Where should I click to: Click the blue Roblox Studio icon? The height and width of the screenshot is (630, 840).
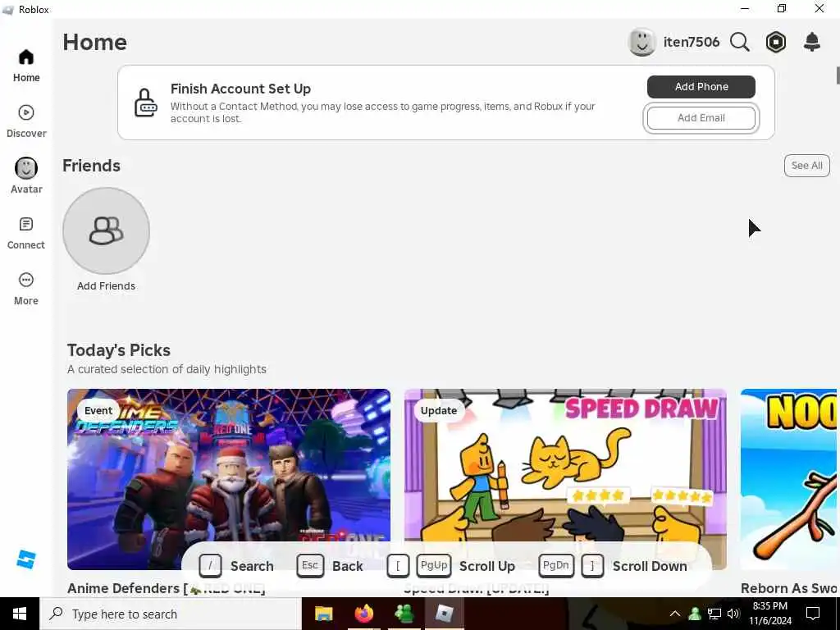click(x=26, y=559)
